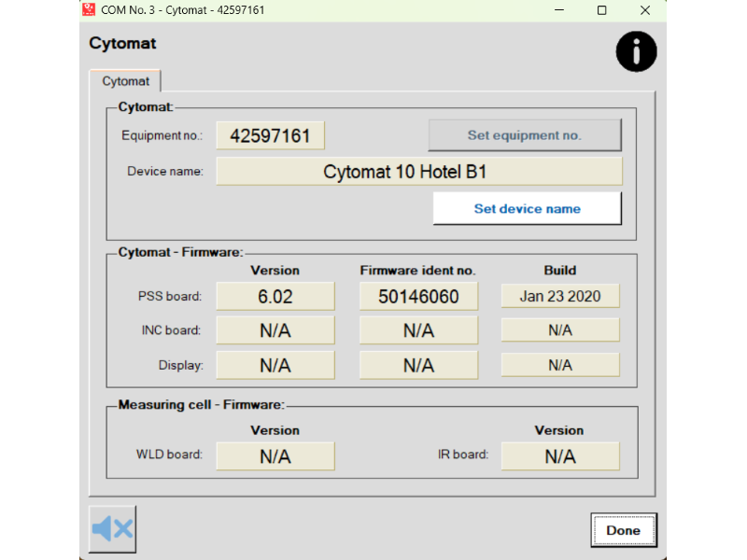The height and width of the screenshot is (560, 747).
Task: Click the Display build N/A field
Action: tap(560, 365)
